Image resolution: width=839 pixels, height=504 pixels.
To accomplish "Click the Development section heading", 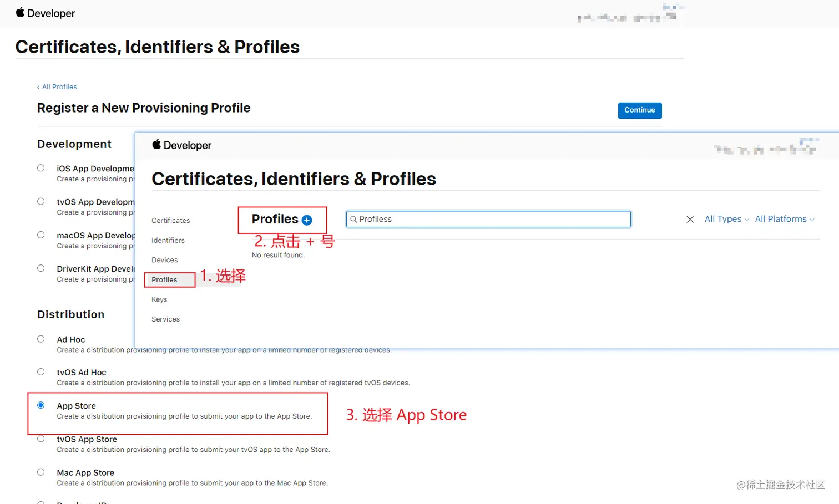I will (x=74, y=144).
